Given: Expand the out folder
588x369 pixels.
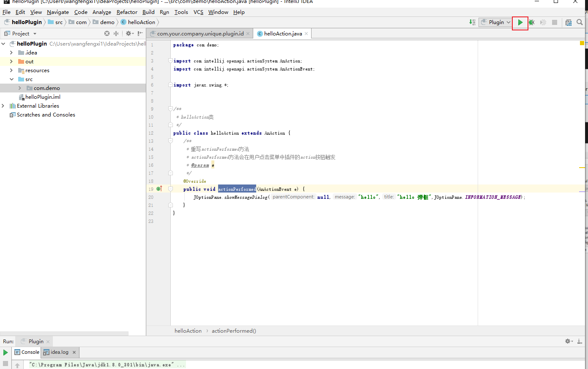Looking at the screenshot, I should tap(11, 61).
